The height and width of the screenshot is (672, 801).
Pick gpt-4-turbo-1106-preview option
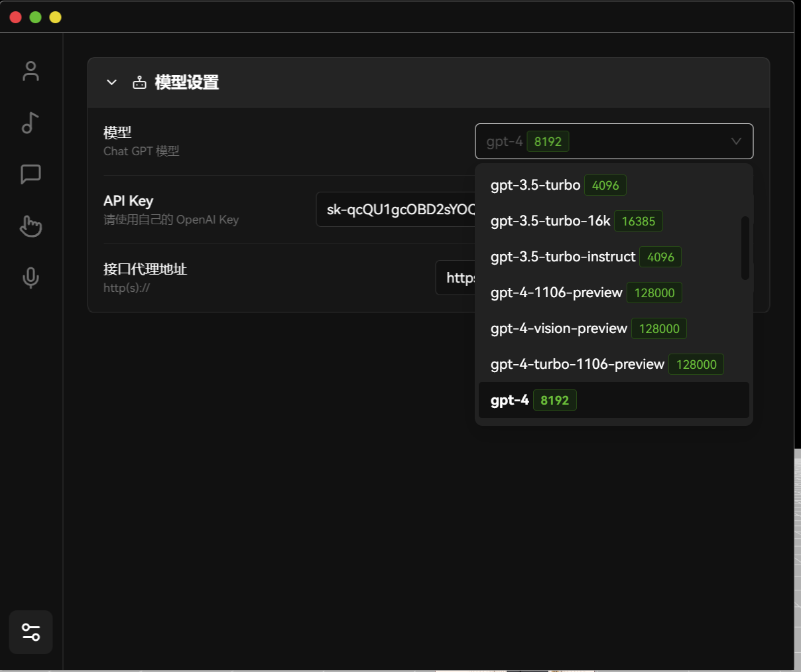(x=614, y=364)
